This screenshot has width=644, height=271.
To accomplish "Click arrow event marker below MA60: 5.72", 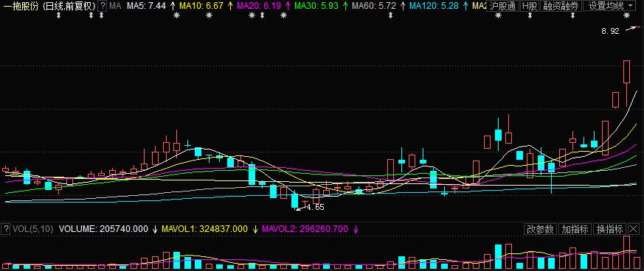I will click(390, 15).
